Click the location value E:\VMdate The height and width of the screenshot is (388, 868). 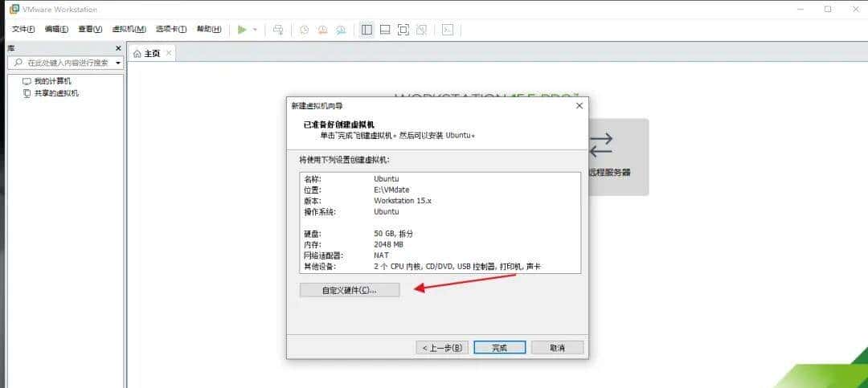tap(391, 190)
